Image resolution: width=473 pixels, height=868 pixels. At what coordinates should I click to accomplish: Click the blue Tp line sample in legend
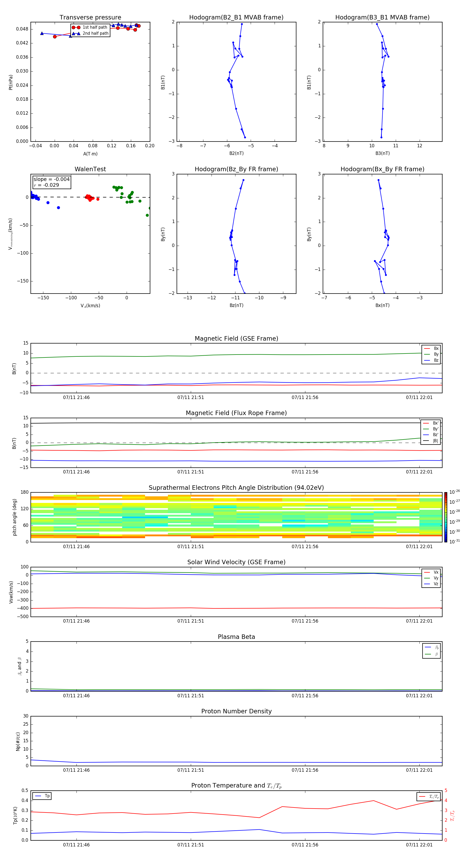[x=38, y=796]
